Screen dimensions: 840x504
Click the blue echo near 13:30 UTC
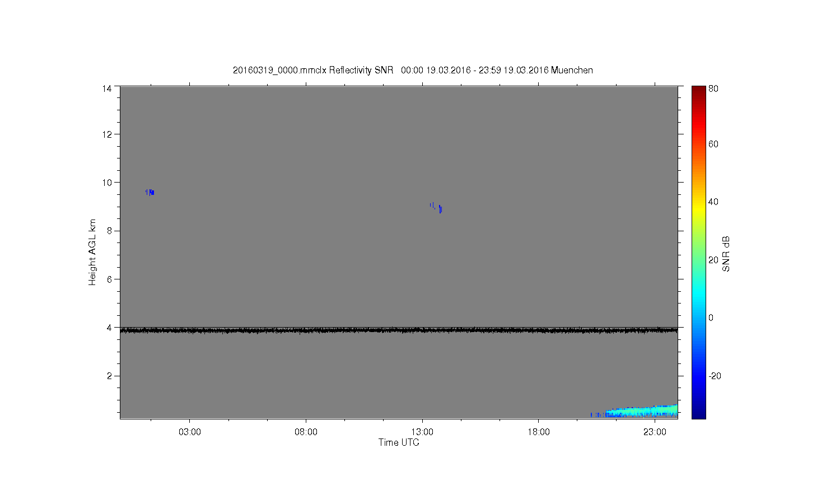[x=437, y=208]
